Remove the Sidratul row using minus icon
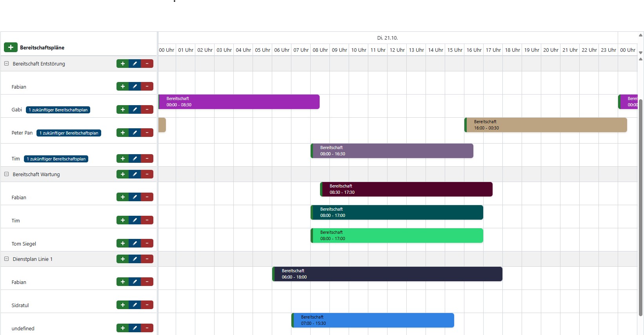Viewport: 644px width, 335px height. [147, 305]
